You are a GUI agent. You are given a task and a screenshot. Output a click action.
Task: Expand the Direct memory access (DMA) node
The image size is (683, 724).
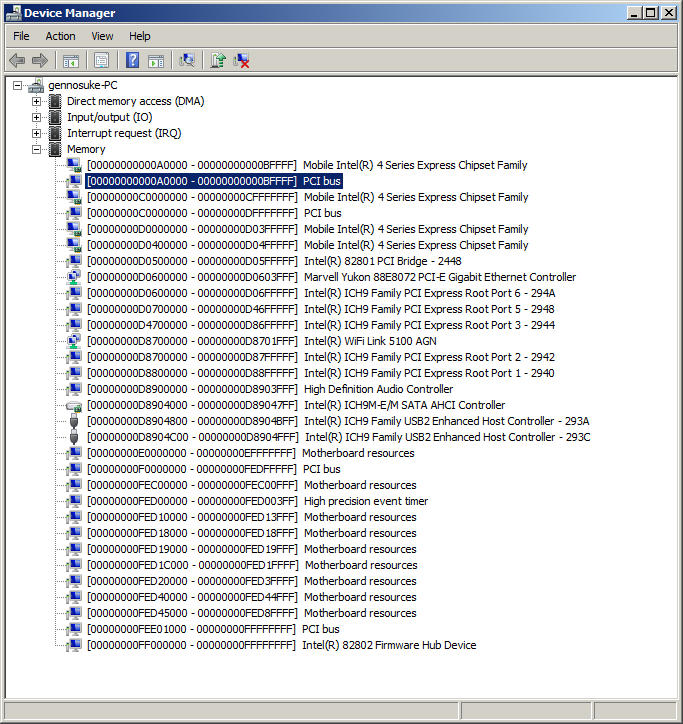[37, 101]
